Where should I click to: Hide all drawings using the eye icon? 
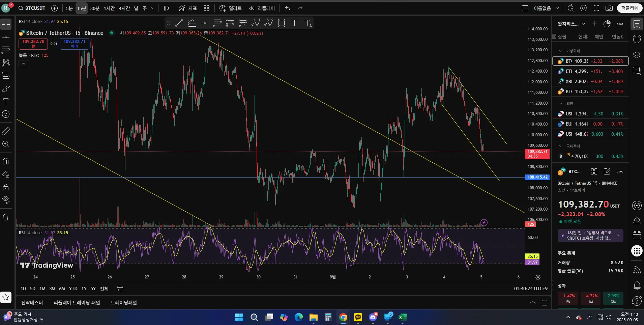coord(6,199)
